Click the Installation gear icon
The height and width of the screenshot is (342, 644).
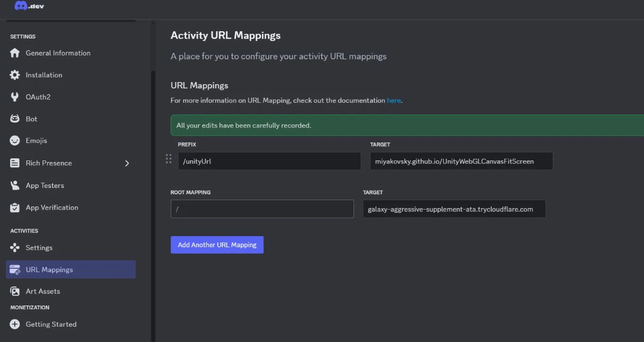(x=15, y=75)
